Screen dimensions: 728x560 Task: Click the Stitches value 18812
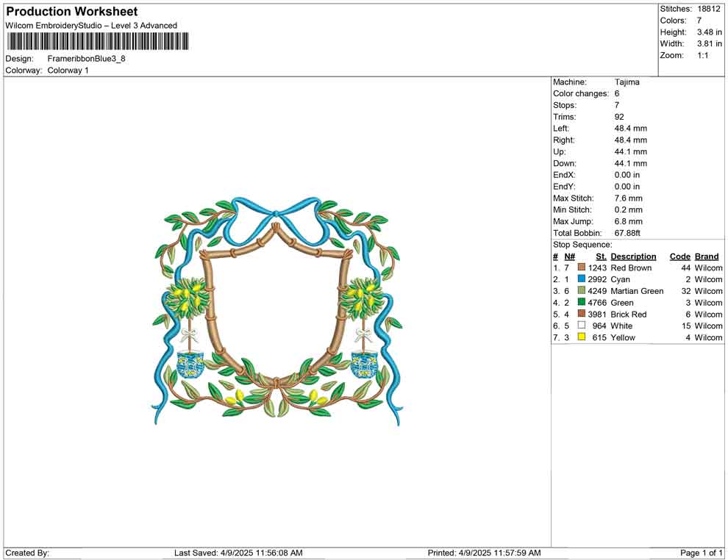point(708,9)
